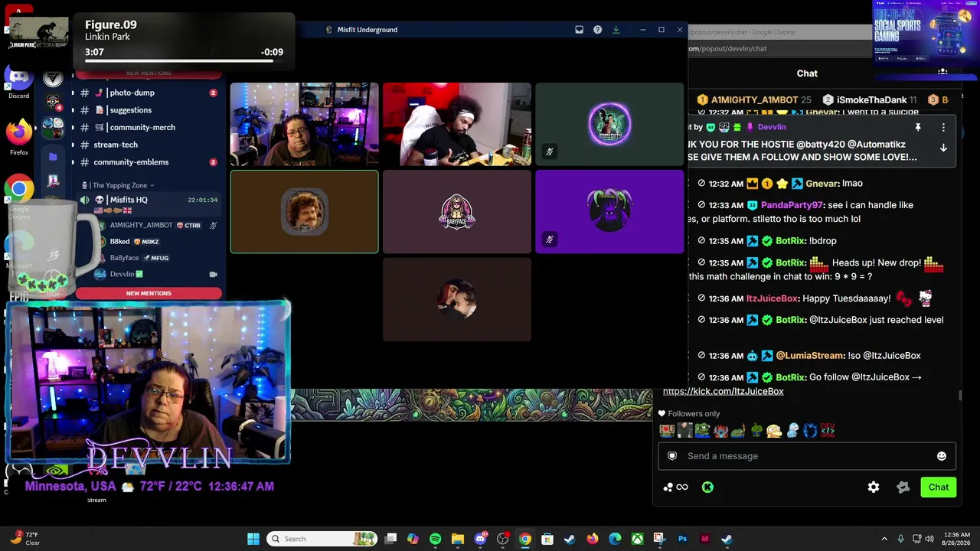
Task: Toggle the mute icon on green avatar tile
Action: tap(549, 152)
